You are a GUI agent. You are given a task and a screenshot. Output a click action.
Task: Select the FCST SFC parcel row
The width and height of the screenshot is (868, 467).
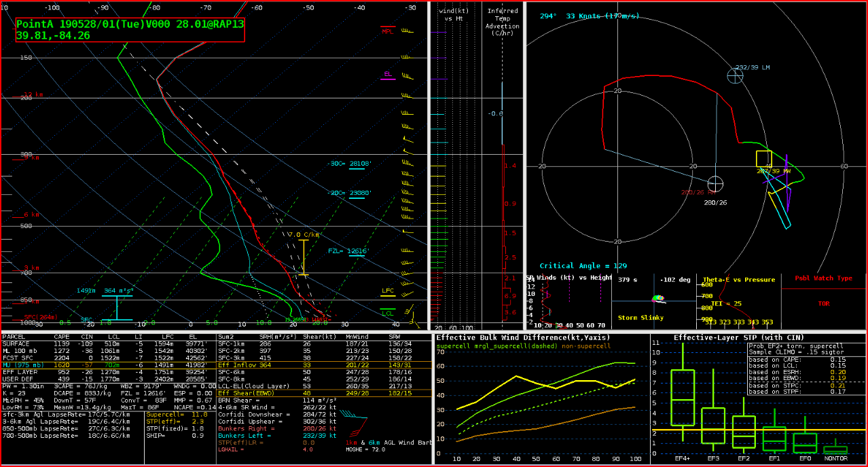107,357
